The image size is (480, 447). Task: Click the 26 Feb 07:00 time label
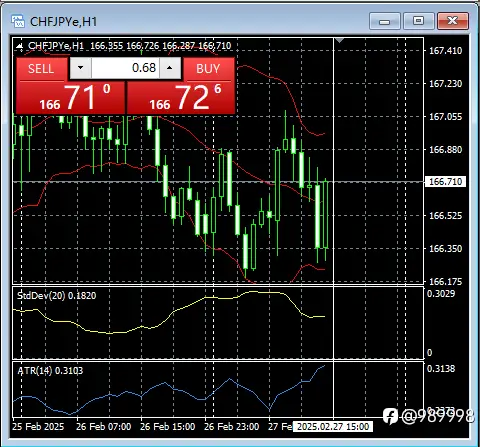pos(104,426)
